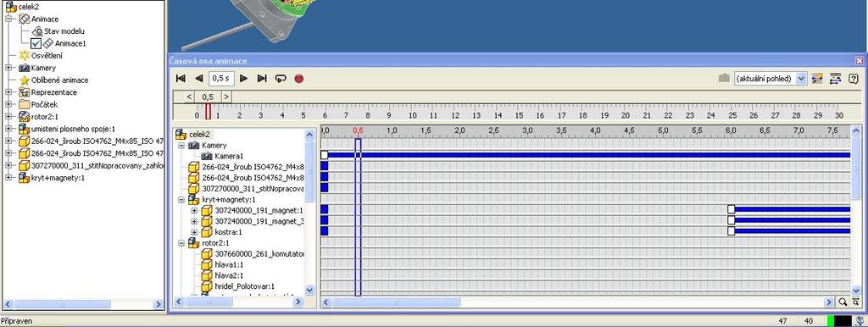Close the Časová osa animace panel
The image size is (868, 327).
coord(860,61)
